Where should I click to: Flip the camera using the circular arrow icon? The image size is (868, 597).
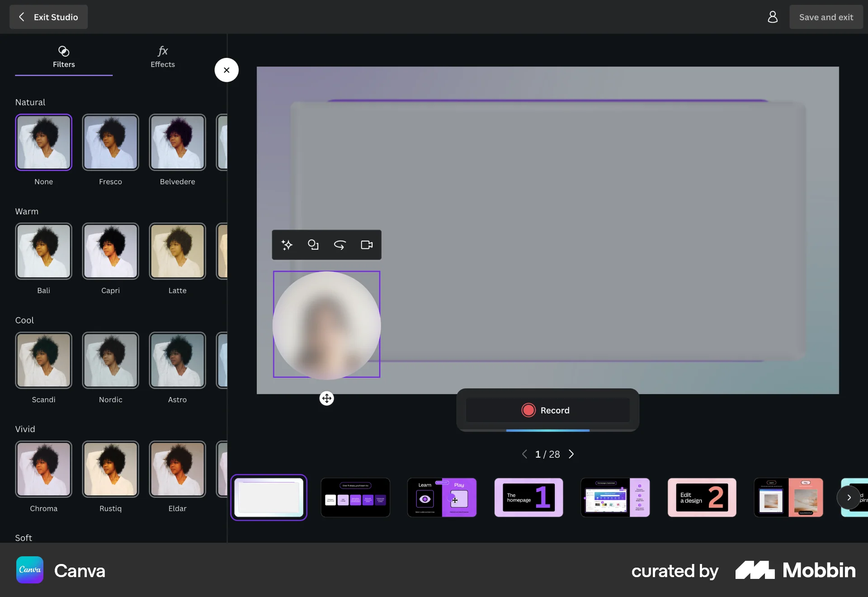(x=340, y=245)
